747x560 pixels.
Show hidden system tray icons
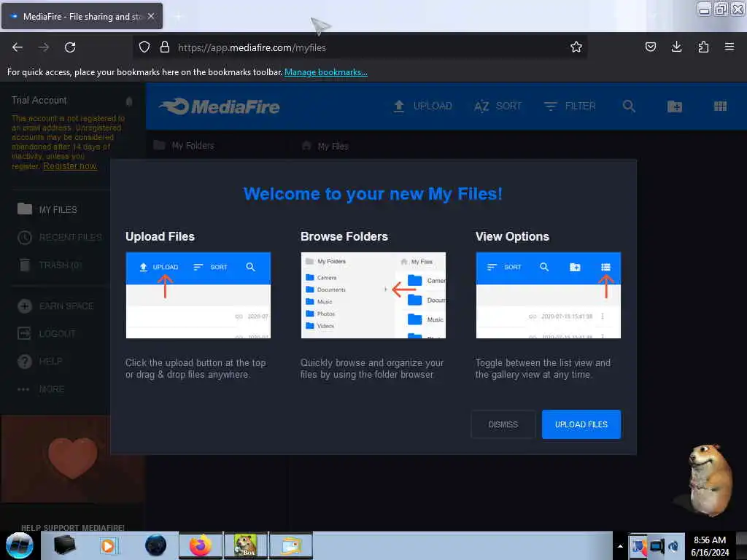pyautogui.click(x=620, y=546)
